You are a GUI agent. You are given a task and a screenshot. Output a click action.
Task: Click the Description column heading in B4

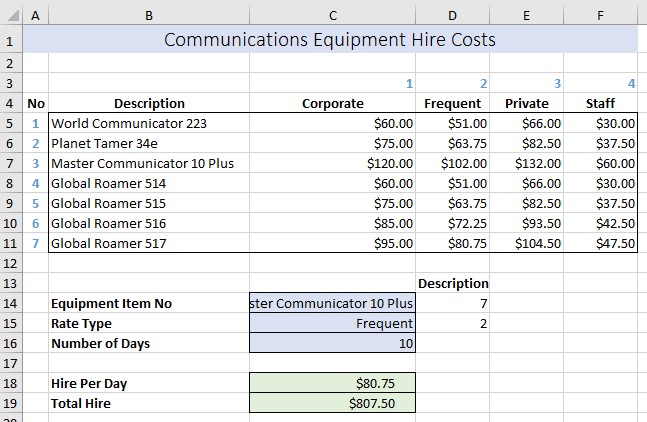coord(149,103)
